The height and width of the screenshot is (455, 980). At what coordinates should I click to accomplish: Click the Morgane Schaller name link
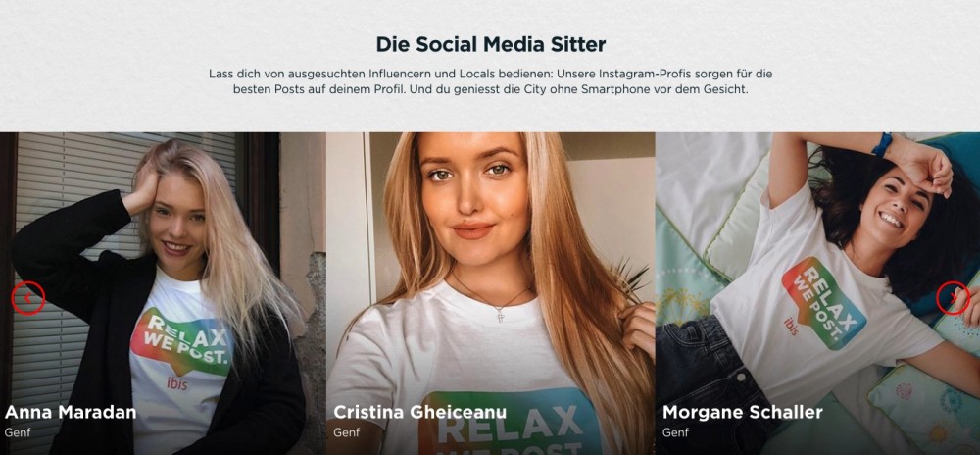click(x=743, y=412)
